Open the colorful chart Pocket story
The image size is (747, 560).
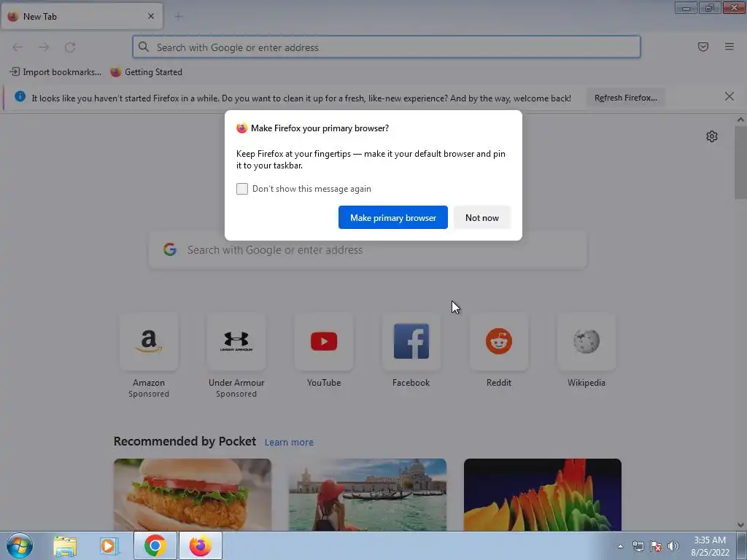543,494
